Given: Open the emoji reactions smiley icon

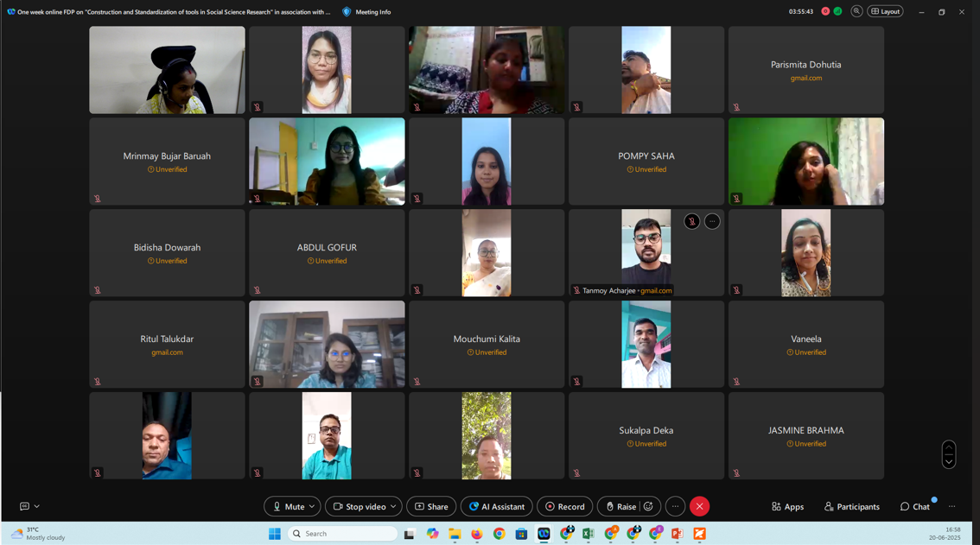Looking at the screenshot, I should click(x=648, y=506).
